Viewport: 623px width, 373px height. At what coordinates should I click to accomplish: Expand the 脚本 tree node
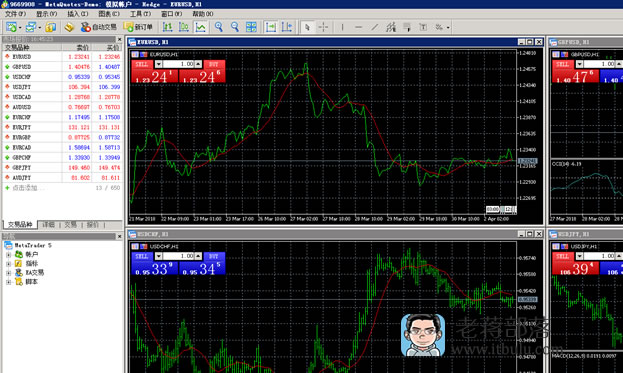[8, 282]
